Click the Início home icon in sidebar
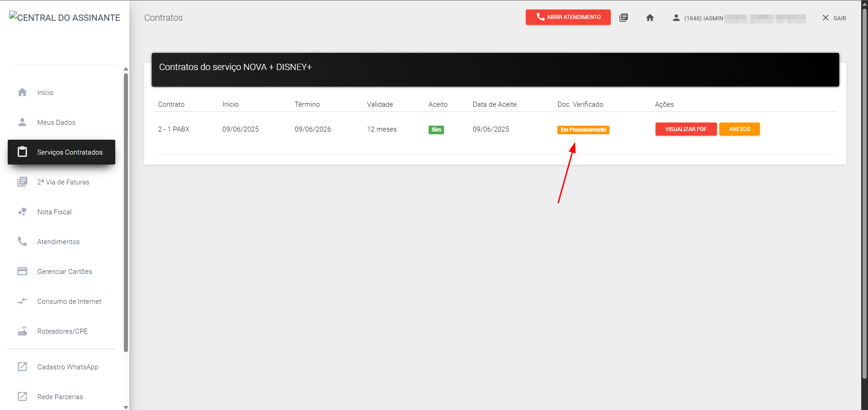Screen dimensions: 868x410 pyautogui.click(x=22, y=92)
